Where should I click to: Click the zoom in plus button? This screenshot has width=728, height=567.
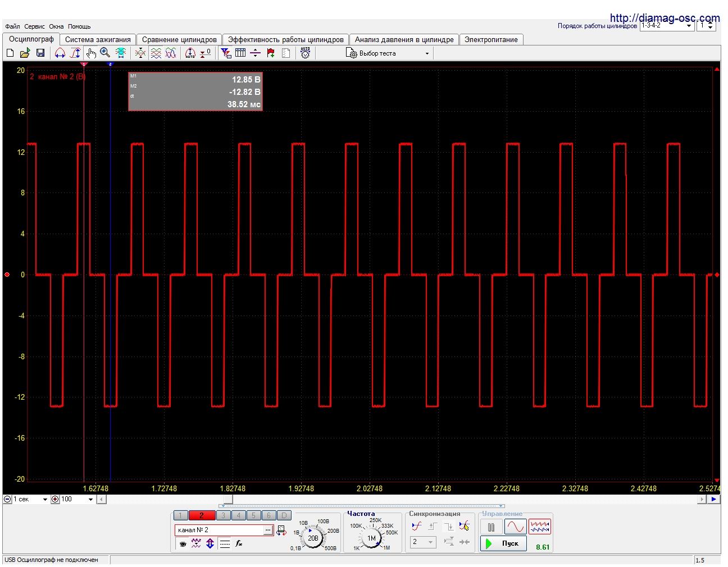(55, 499)
